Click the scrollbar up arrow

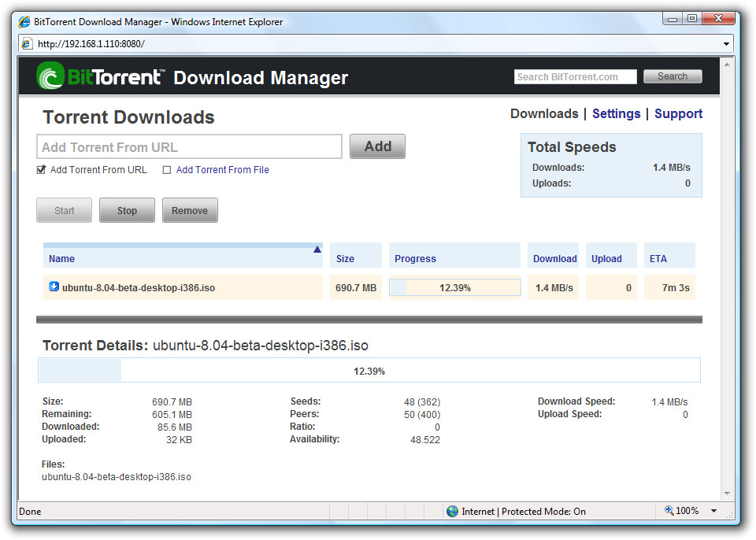727,64
